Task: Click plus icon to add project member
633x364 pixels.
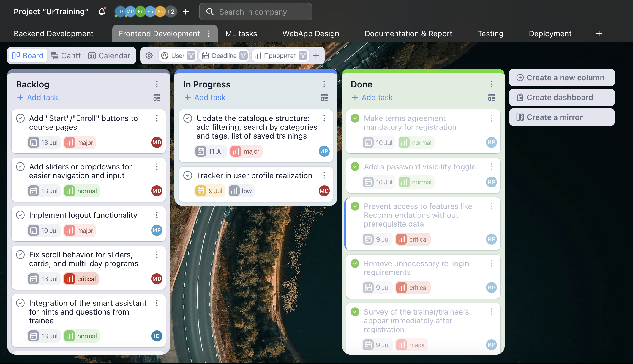Action: 186,12
